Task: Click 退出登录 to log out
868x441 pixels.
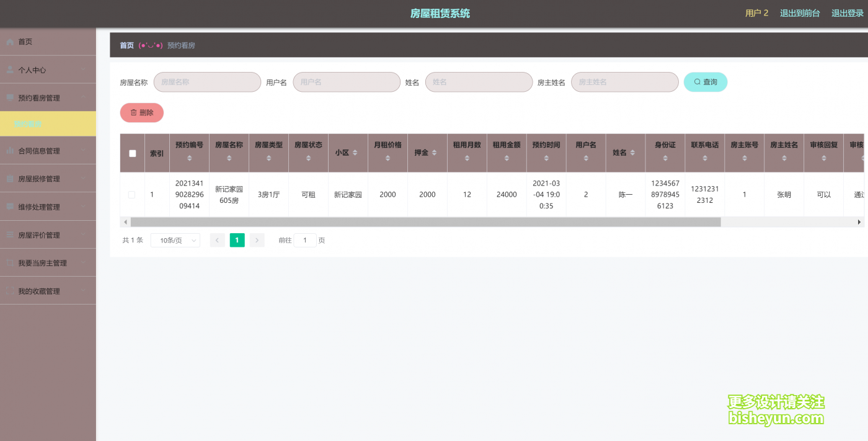Action: tap(848, 13)
